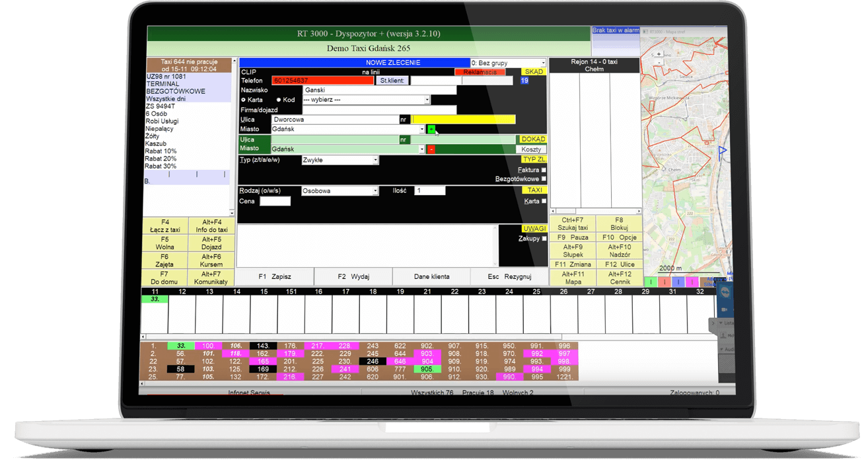Open Dane klienta

coord(431,277)
